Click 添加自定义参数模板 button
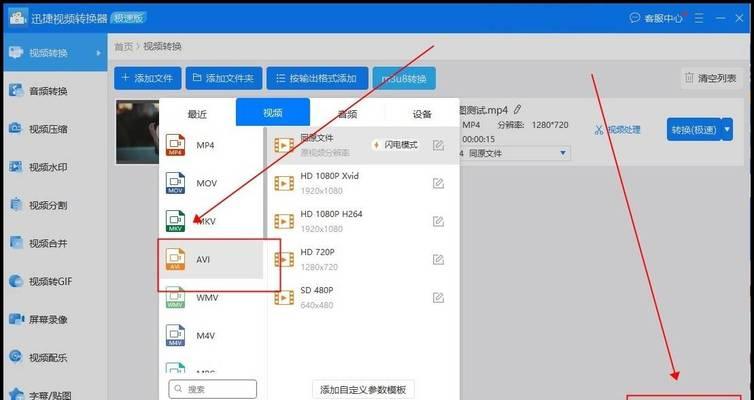This screenshot has height=400, width=754. tap(363, 389)
